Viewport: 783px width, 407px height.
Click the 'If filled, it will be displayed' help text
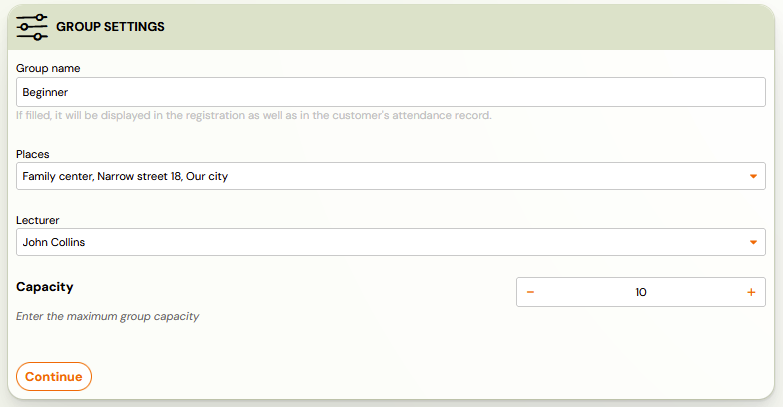point(254,115)
